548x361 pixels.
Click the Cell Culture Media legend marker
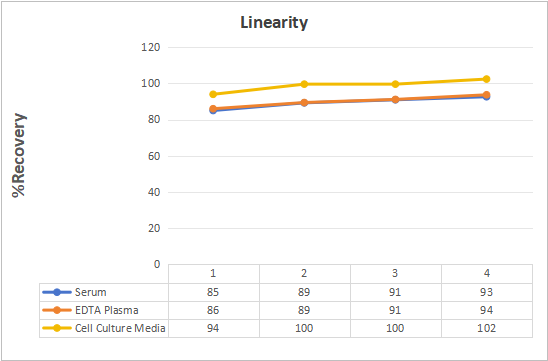point(57,328)
